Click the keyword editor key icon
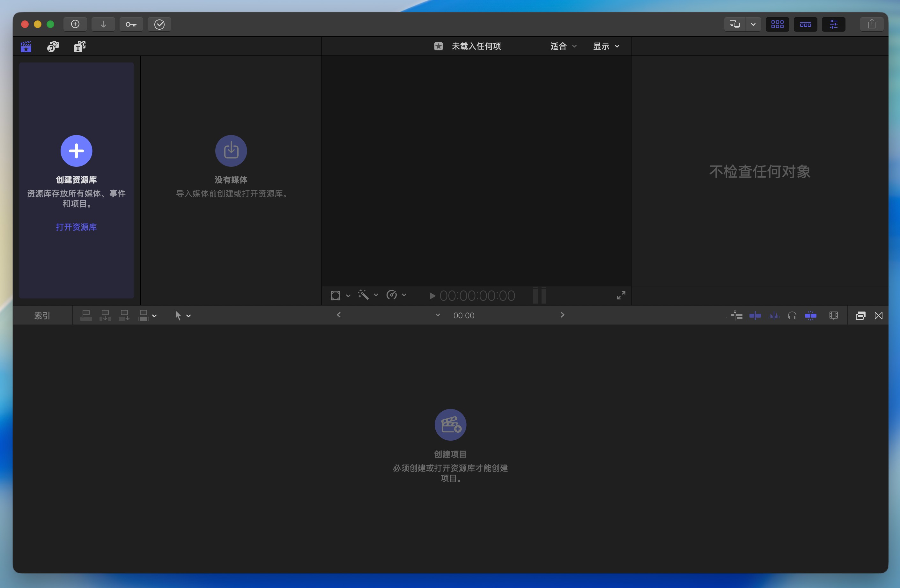The image size is (900, 588). pos(131,24)
